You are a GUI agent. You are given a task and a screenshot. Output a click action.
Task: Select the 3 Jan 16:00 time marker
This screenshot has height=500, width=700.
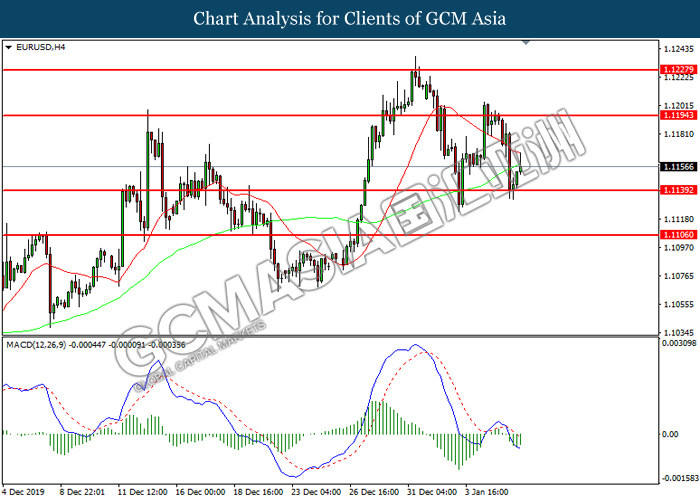[487, 492]
